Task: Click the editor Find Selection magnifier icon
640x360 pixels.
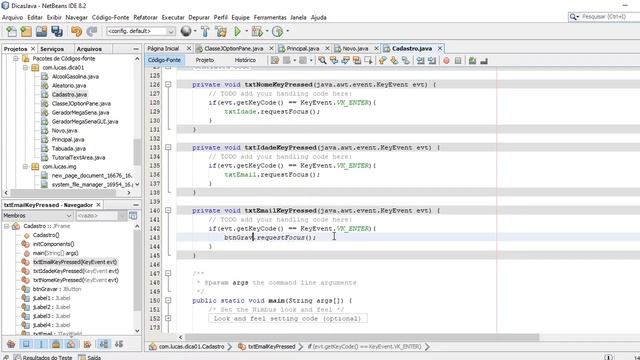Action: (322, 60)
